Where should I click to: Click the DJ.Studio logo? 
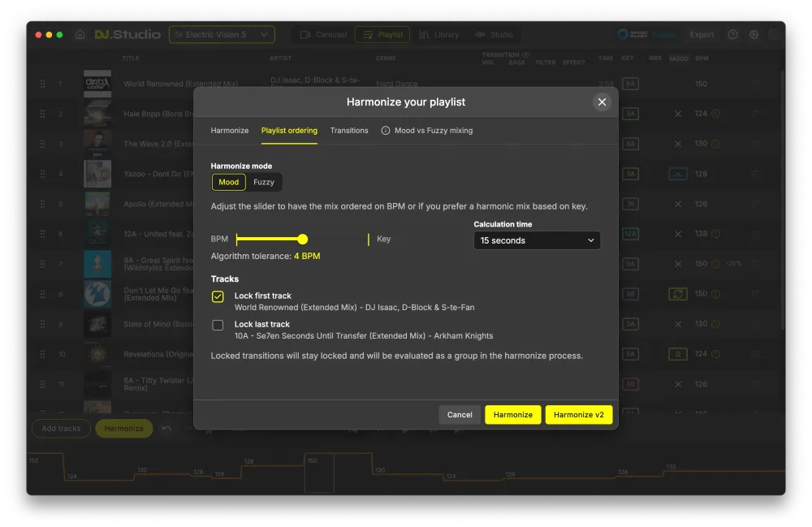[127, 35]
